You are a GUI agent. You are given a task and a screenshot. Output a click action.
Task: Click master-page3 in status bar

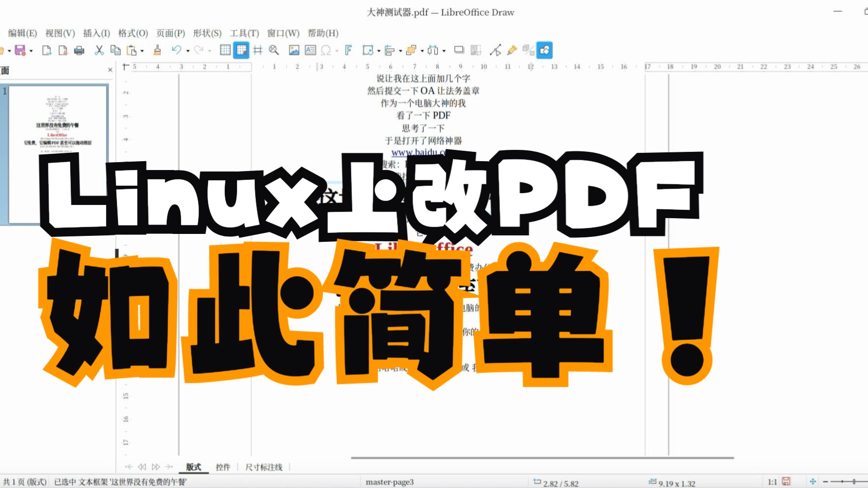click(x=389, y=482)
